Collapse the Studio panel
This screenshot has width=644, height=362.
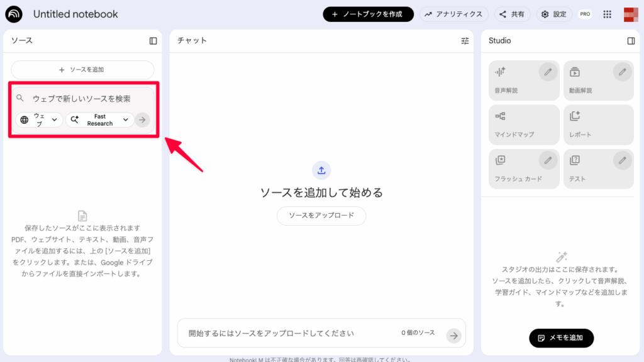click(631, 40)
